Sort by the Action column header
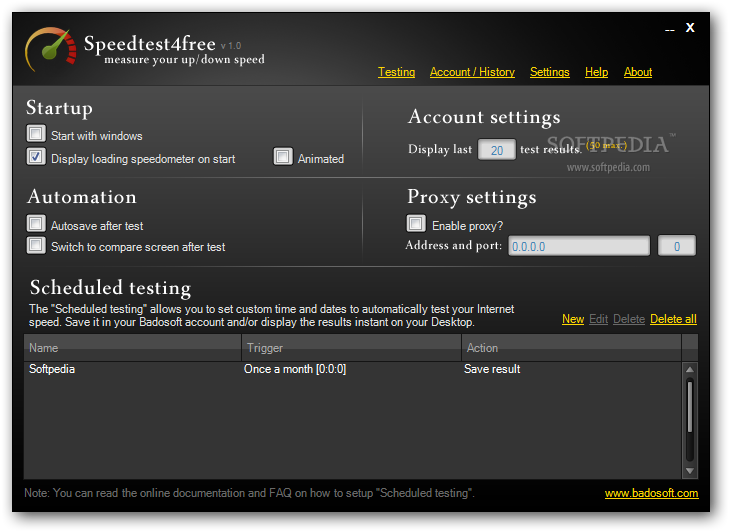Image resolution: width=730 pixels, height=532 pixels. [x=572, y=348]
